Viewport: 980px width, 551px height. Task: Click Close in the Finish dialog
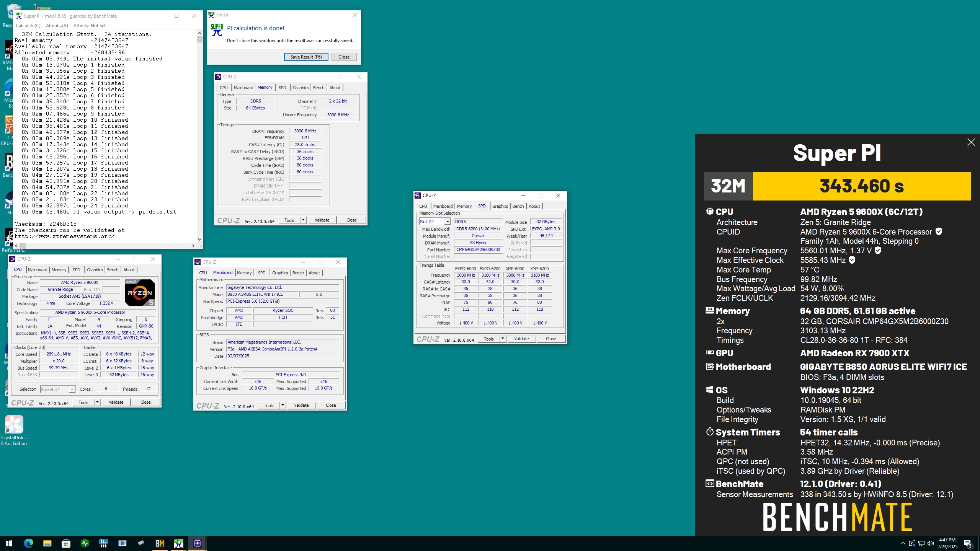[x=344, y=57]
